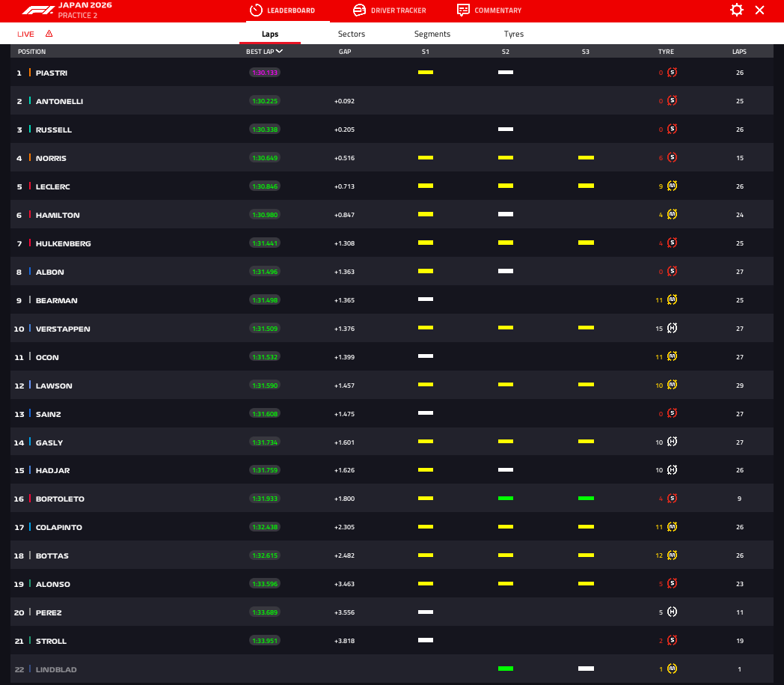The image size is (784, 685).
Task: Click Norris's soft tyre icon
Action: point(672,158)
